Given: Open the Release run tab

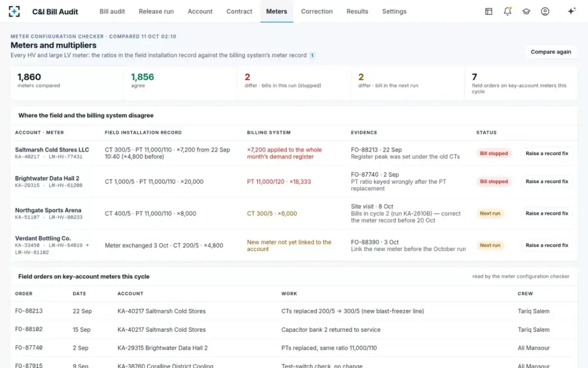Looking at the screenshot, I should [x=156, y=11].
